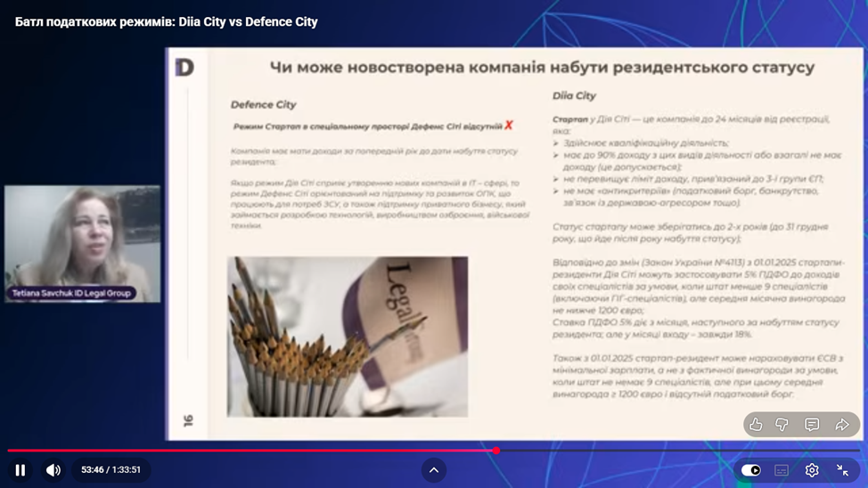The height and width of the screenshot is (488, 868).
Task: Click the 'Diia City' slide heading
Action: click(574, 96)
